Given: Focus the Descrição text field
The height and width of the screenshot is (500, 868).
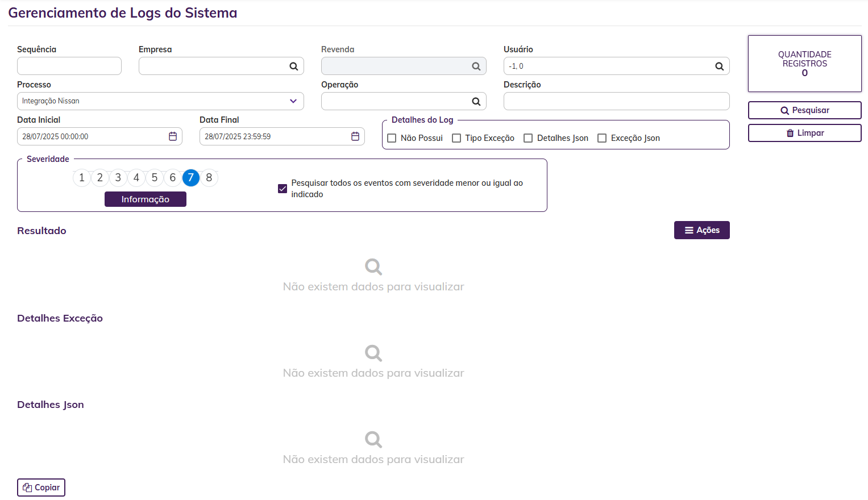Looking at the screenshot, I should (x=616, y=101).
